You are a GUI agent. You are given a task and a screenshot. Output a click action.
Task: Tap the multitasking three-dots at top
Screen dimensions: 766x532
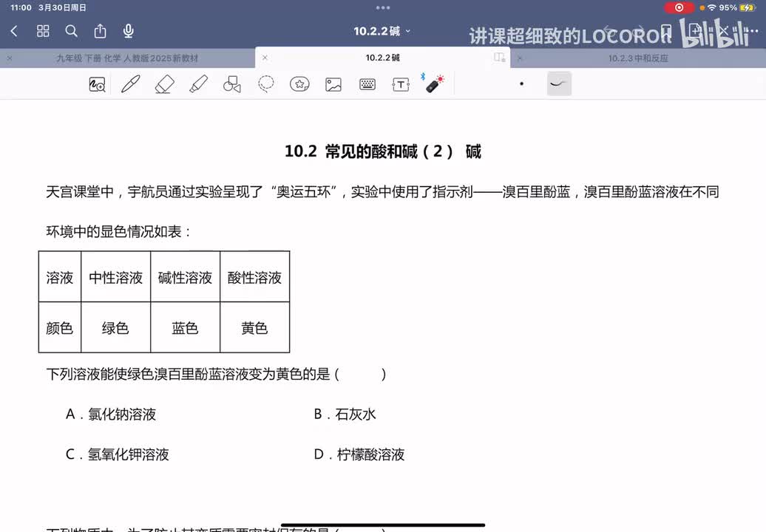click(383, 8)
